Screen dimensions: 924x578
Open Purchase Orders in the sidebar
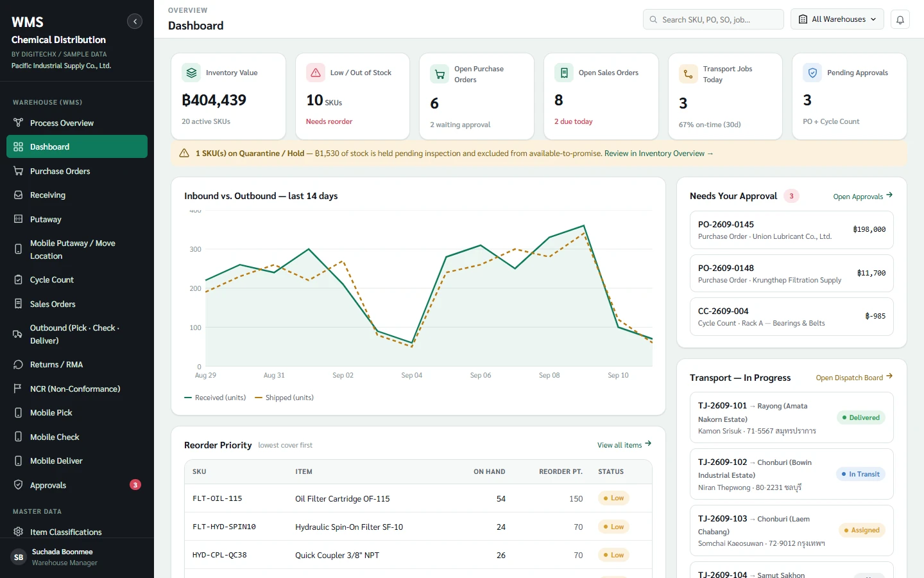coord(77,171)
